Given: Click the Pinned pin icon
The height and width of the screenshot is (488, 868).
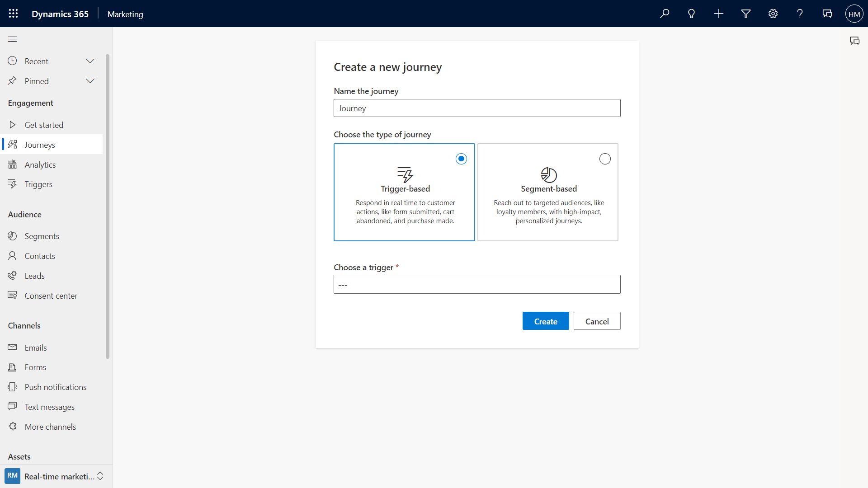Looking at the screenshot, I should click(12, 80).
